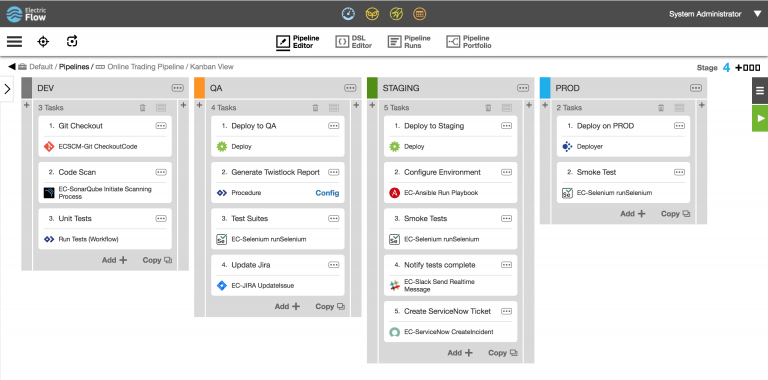
Task: Open the DEV stage options menu
Action: click(177, 88)
